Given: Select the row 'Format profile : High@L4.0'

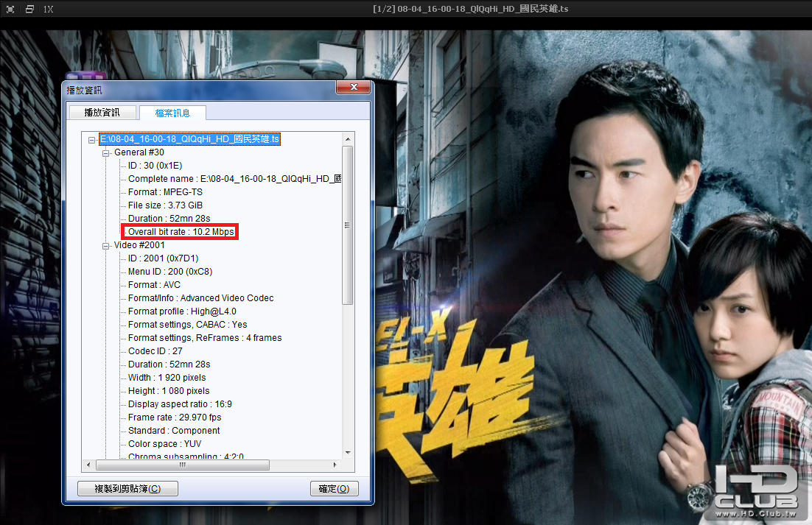Looking at the screenshot, I should click(182, 311).
